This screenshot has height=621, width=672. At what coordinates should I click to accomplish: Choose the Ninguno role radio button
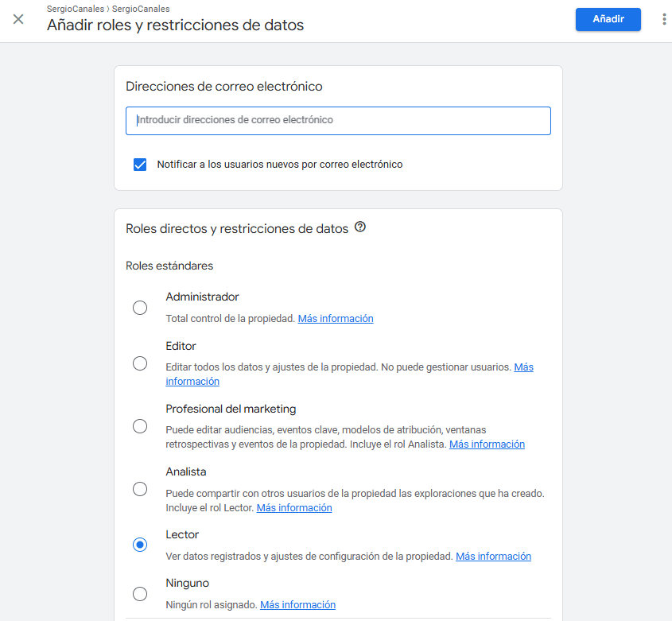(x=140, y=594)
